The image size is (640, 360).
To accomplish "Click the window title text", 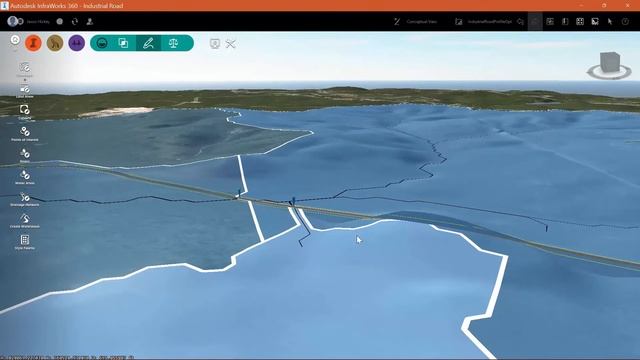I will pyautogui.click(x=67, y=6).
